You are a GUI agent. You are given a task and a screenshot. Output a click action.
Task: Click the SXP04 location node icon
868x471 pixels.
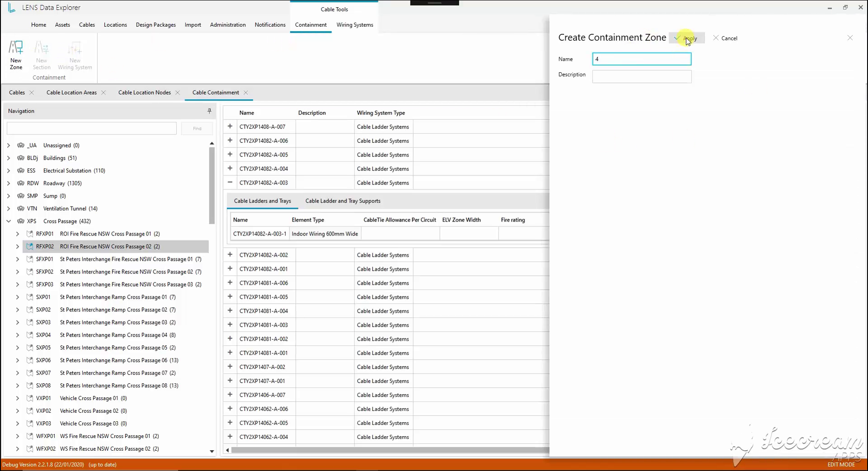pos(30,335)
